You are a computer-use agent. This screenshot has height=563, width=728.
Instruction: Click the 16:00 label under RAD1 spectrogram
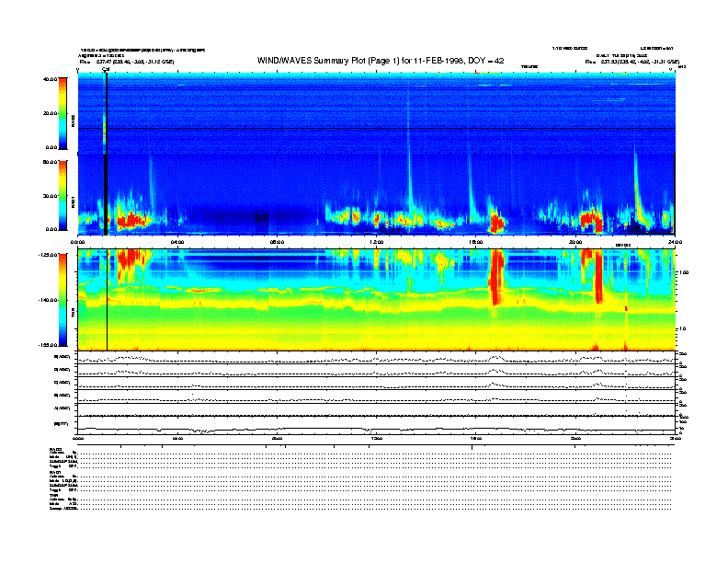[476, 242]
